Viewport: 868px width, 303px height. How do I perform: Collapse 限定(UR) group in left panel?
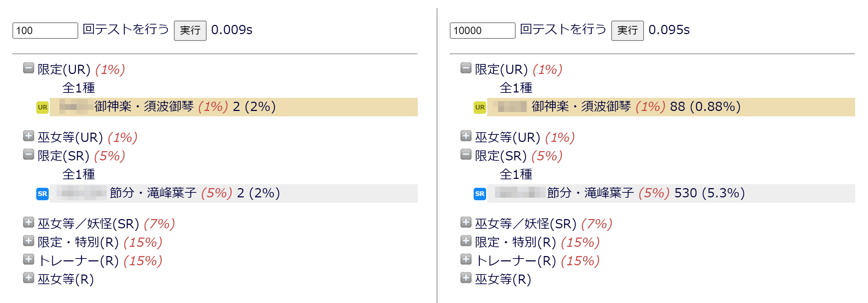coord(28,68)
